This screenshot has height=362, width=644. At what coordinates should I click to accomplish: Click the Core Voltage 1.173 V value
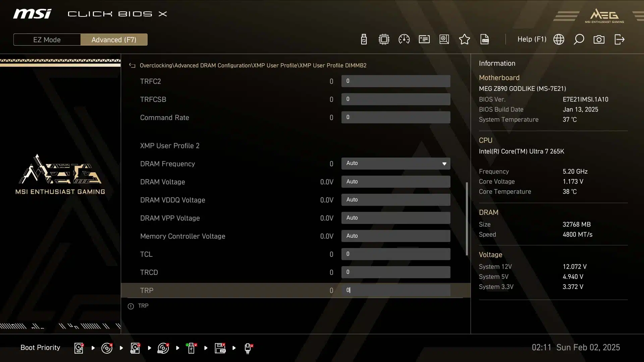click(x=573, y=182)
